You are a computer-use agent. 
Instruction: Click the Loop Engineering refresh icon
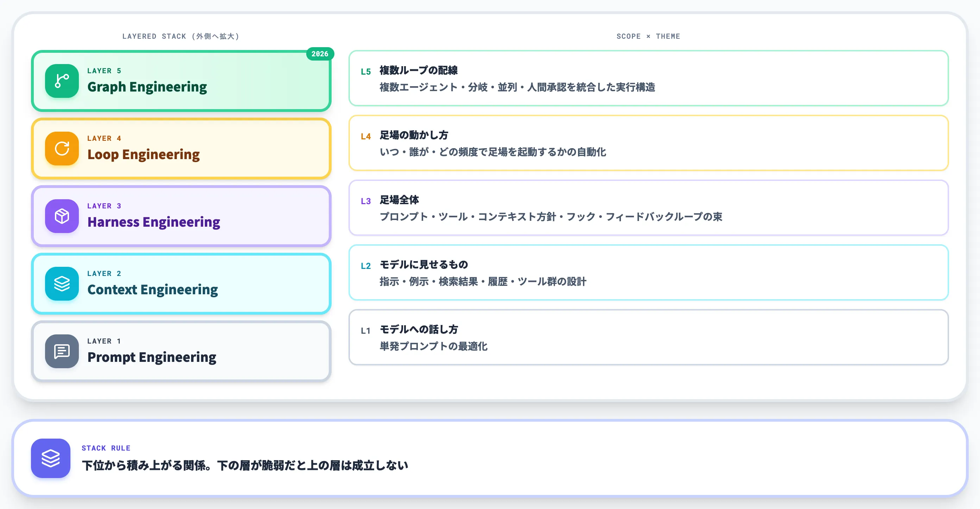tap(62, 148)
